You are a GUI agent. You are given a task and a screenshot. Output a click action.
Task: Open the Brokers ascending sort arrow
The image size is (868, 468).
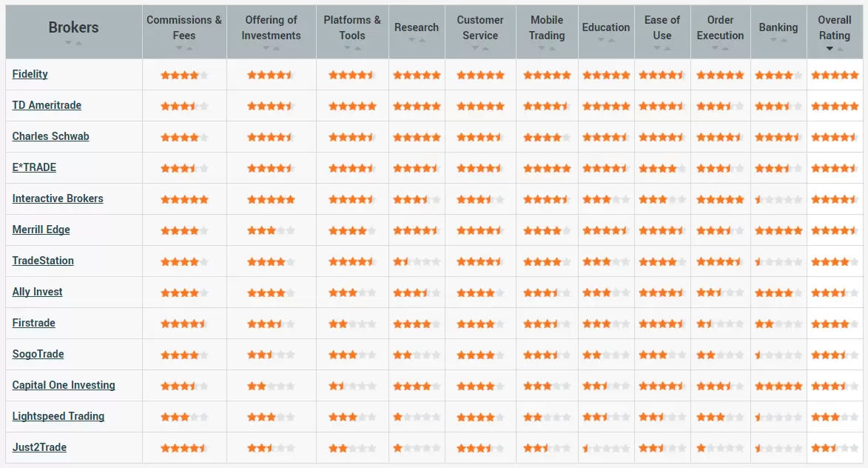pyautogui.click(x=78, y=43)
